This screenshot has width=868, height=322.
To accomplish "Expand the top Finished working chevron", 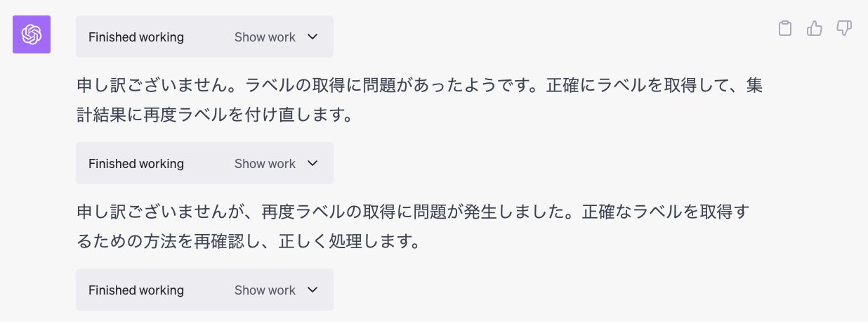I will click(313, 37).
